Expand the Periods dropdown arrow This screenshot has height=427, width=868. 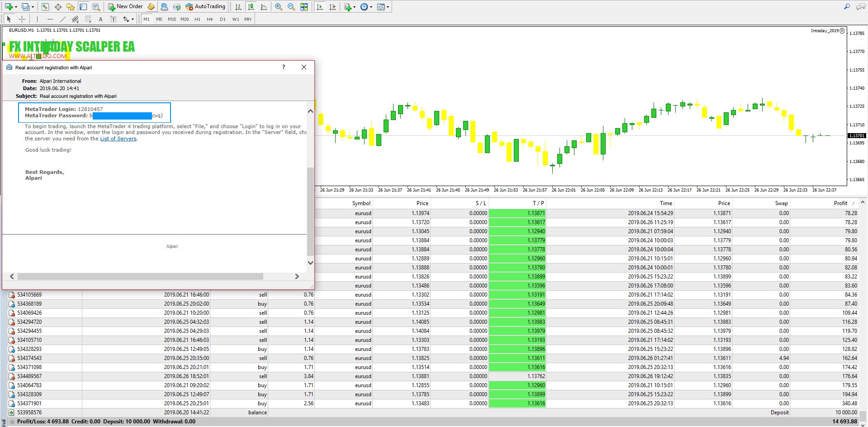point(371,7)
